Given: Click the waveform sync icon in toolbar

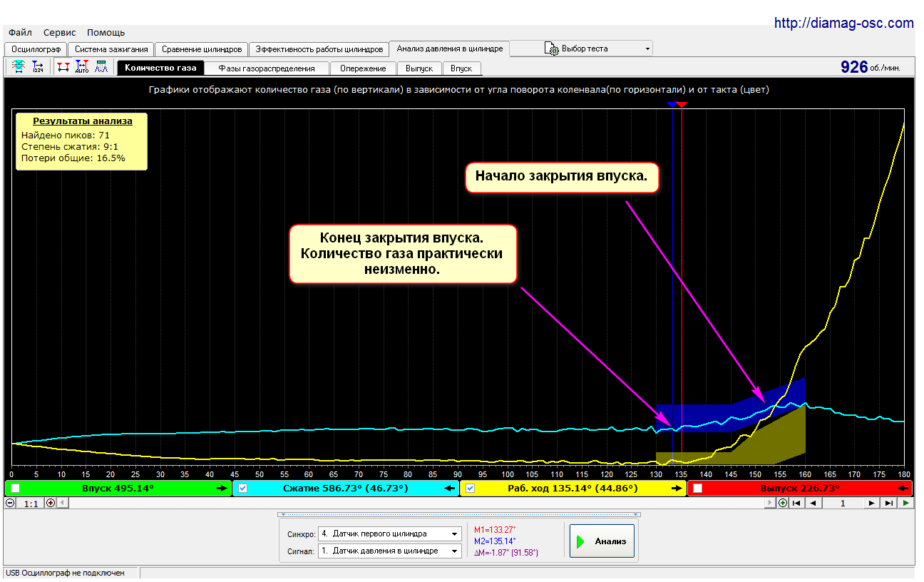Looking at the screenshot, I should (19, 67).
